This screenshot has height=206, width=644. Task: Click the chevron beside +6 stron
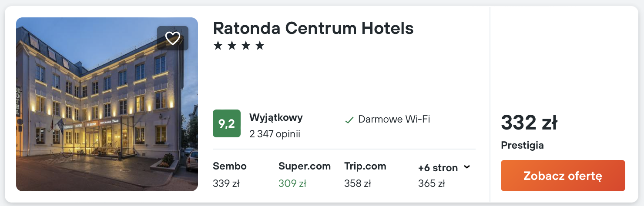coord(467,167)
